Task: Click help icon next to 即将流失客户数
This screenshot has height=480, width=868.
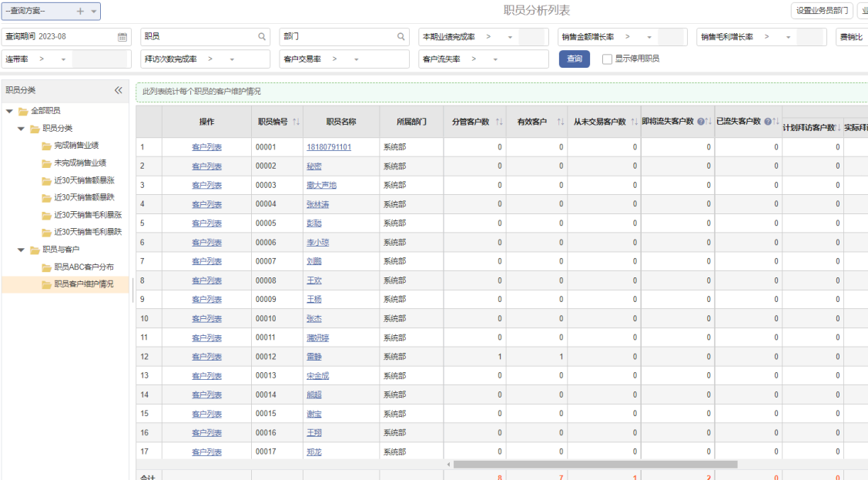Action: point(701,122)
